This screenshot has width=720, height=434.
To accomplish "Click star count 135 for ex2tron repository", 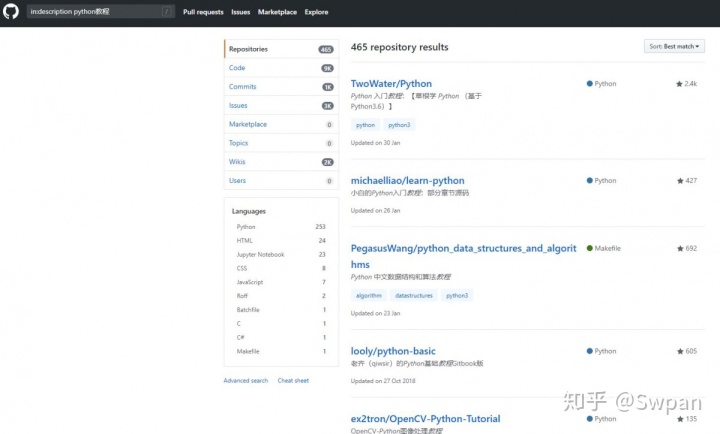I will click(687, 419).
